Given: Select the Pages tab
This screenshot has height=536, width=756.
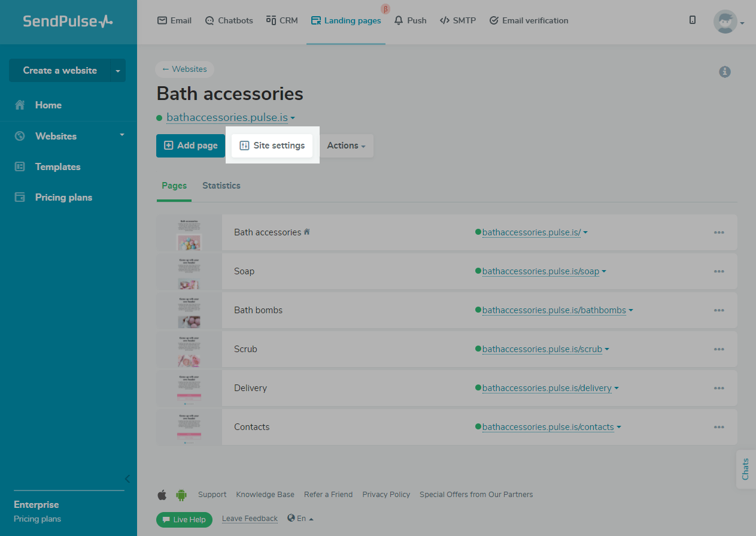Looking at the screenshot, I should 174,186.
